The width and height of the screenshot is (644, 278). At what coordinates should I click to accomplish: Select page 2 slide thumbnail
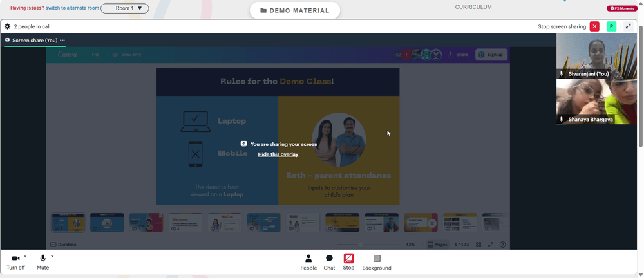click(107, 222)
